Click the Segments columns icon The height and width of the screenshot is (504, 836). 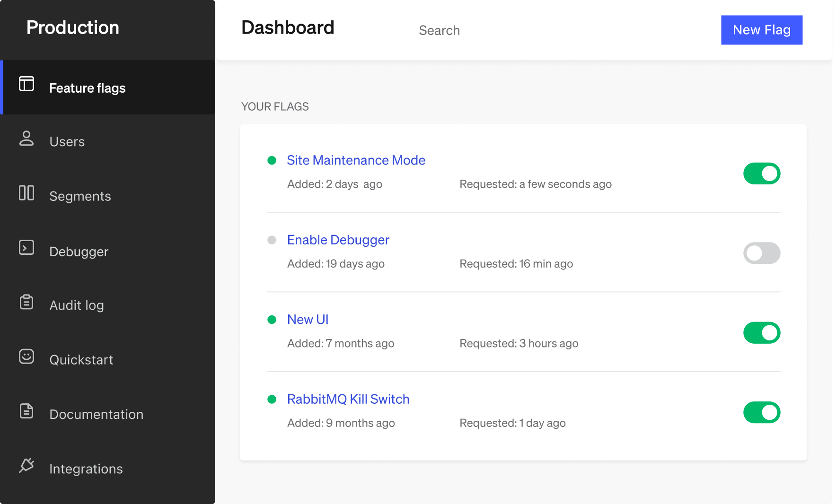[26, 193]
